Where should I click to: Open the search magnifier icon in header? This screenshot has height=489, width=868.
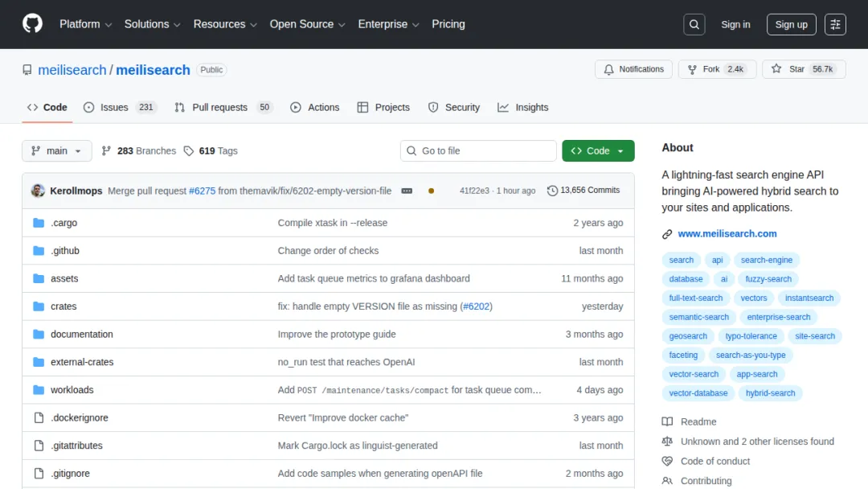(x=694, y=24)
